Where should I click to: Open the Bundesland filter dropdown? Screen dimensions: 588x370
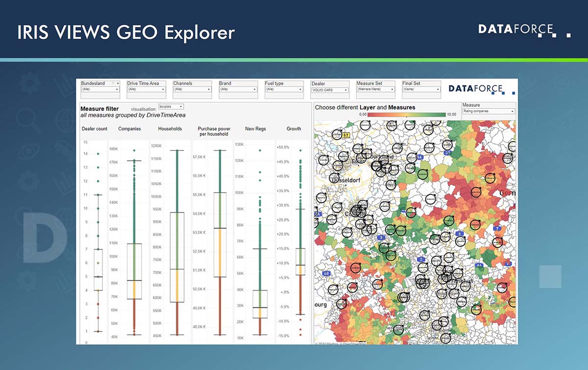pyautogui.click(x=100, y=90)
